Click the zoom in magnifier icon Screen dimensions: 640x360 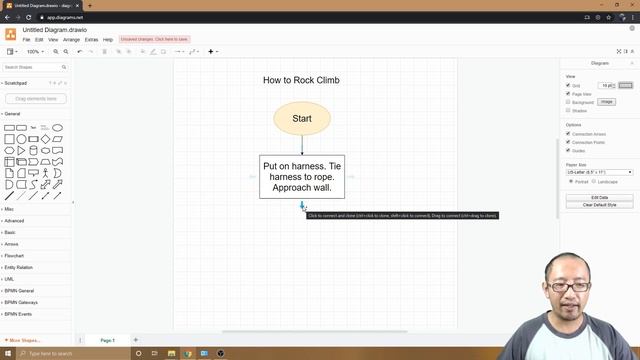(56, 52)
